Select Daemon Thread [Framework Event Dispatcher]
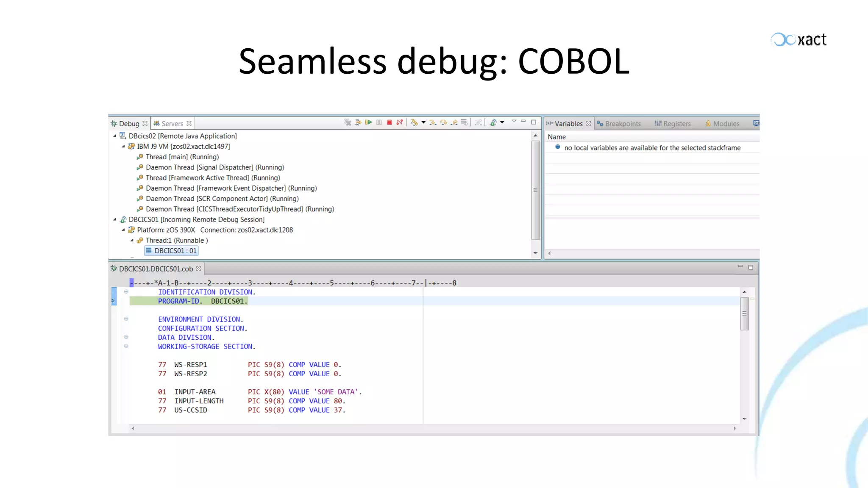 click(231, 188)
